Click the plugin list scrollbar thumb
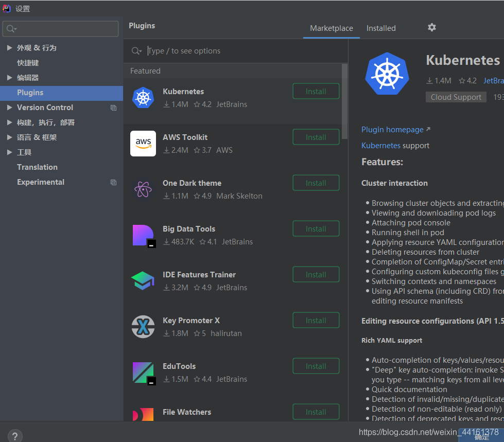504x442 pixels. 344,101
